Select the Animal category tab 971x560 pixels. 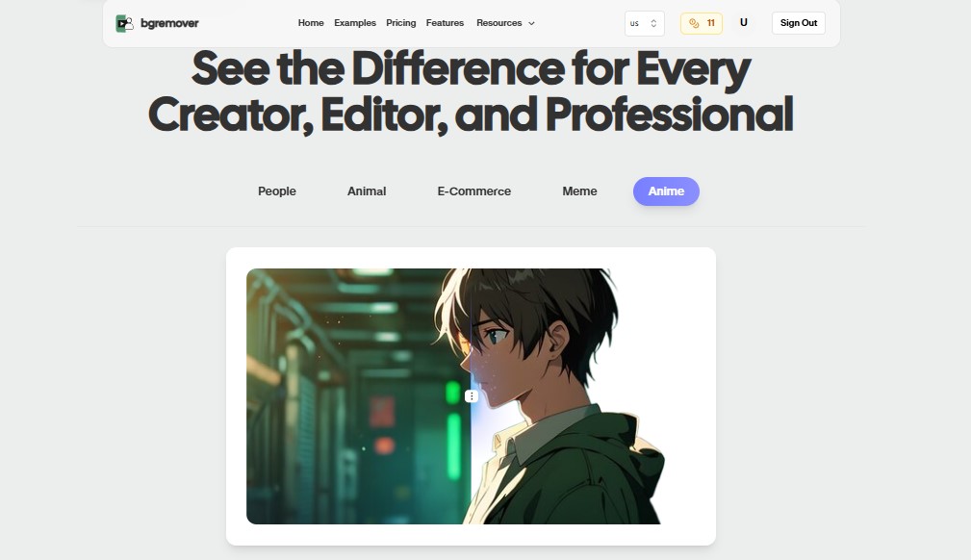tap(367, 191)
